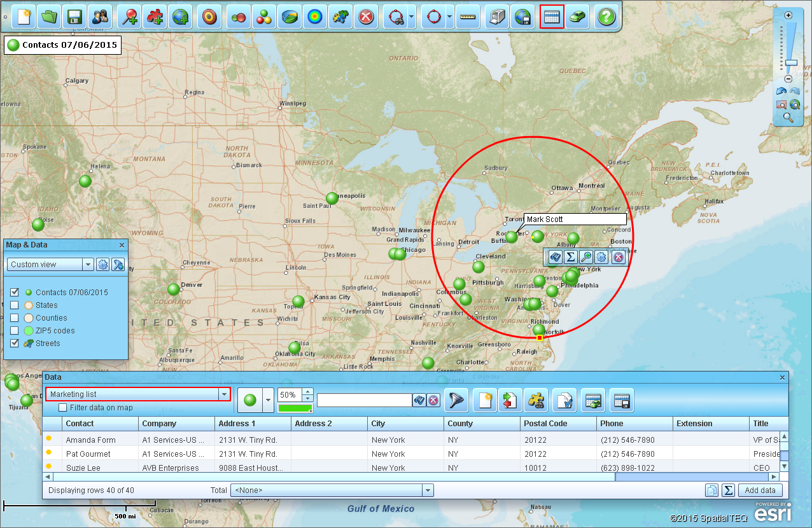Open circle settings gear in the popup toolbar
Viewport: 812px width, 528px height.
[x=602, y=257]
